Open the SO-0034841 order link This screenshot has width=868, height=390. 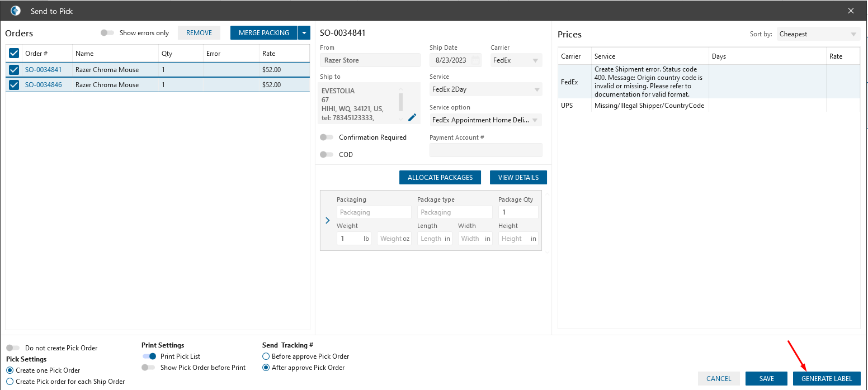43,70
